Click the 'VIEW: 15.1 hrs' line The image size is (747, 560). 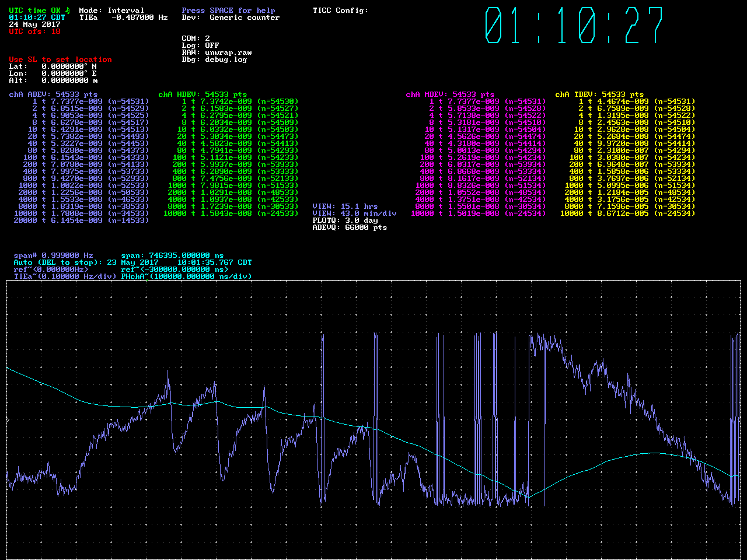[x=345, y=206]
